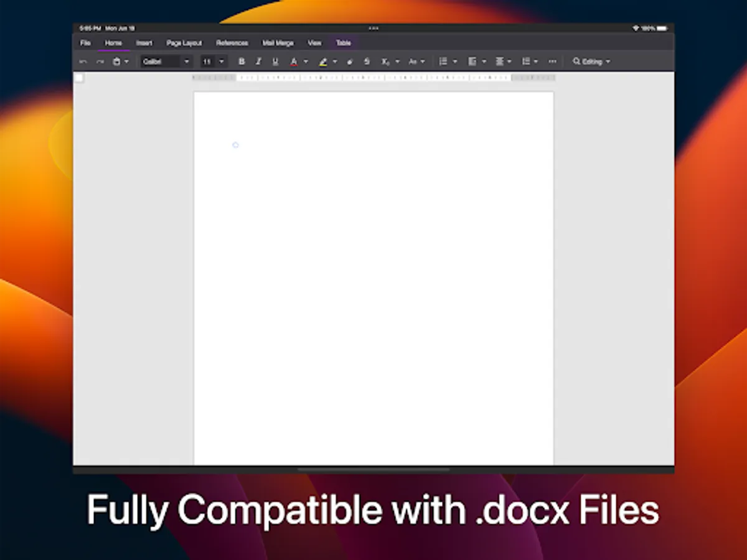Click the Subscript X icon
Screen dimensions: 747x560
[x=385, y=62]
